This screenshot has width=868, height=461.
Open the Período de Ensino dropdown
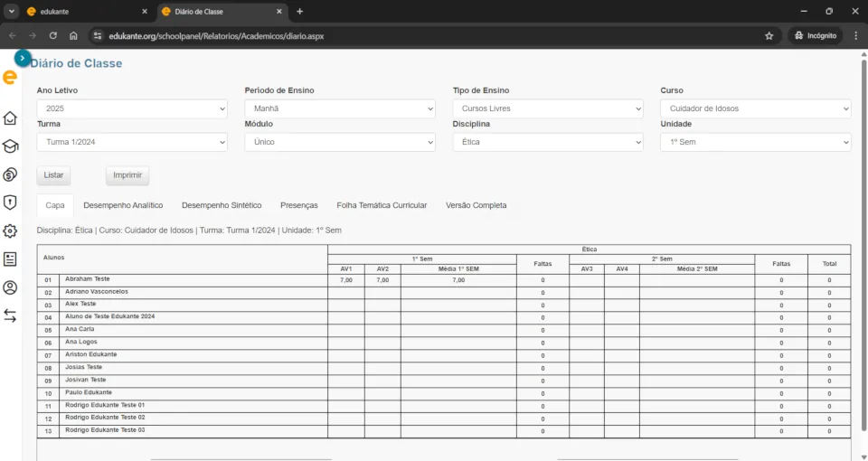tap(339, 108)
